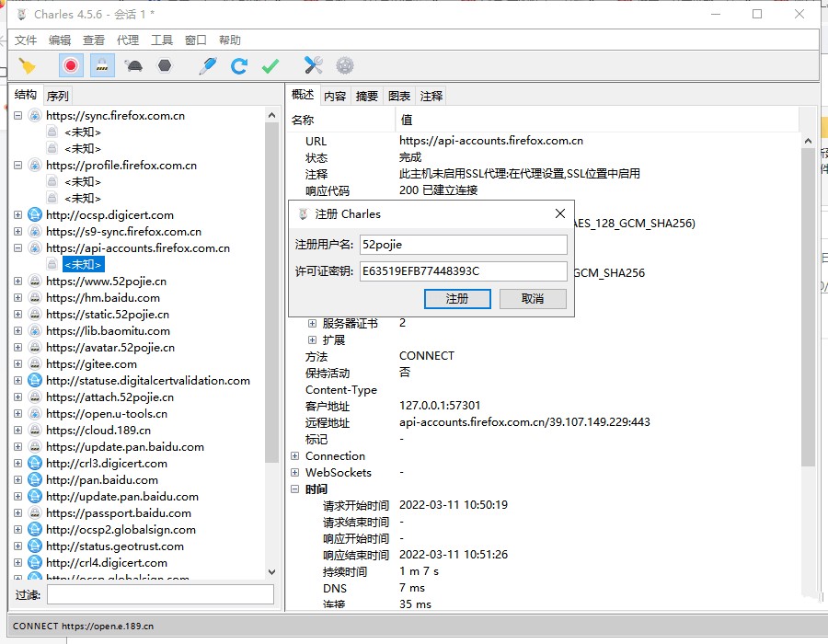Click the tree panel scroll down arrow

272,571
